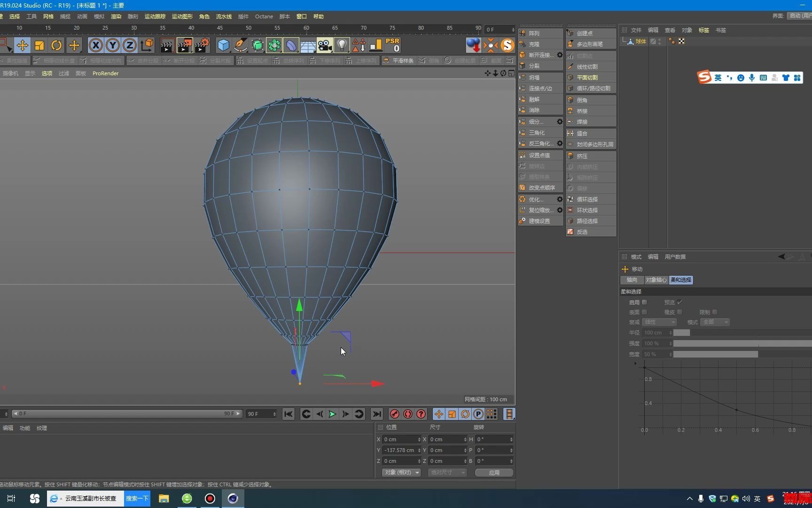The image size is (812, 508).
Task: Click the PSR reset icon
Action: 392,45
